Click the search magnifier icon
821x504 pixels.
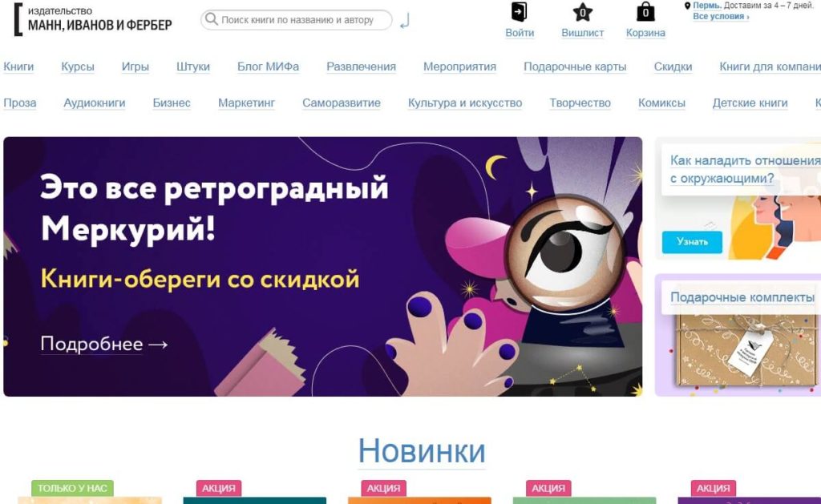(x=211, y=19)
